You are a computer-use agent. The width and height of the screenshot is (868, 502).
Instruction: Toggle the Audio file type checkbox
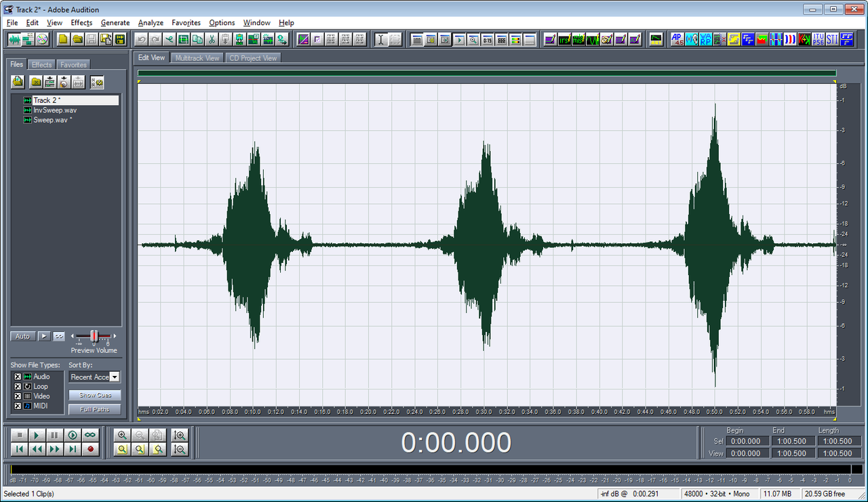coord(18,377)
